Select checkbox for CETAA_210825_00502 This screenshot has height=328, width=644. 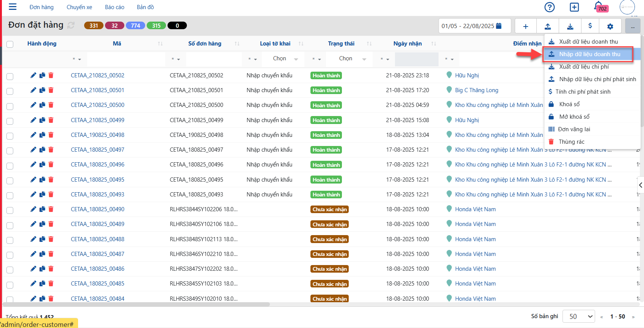(10, 76)
